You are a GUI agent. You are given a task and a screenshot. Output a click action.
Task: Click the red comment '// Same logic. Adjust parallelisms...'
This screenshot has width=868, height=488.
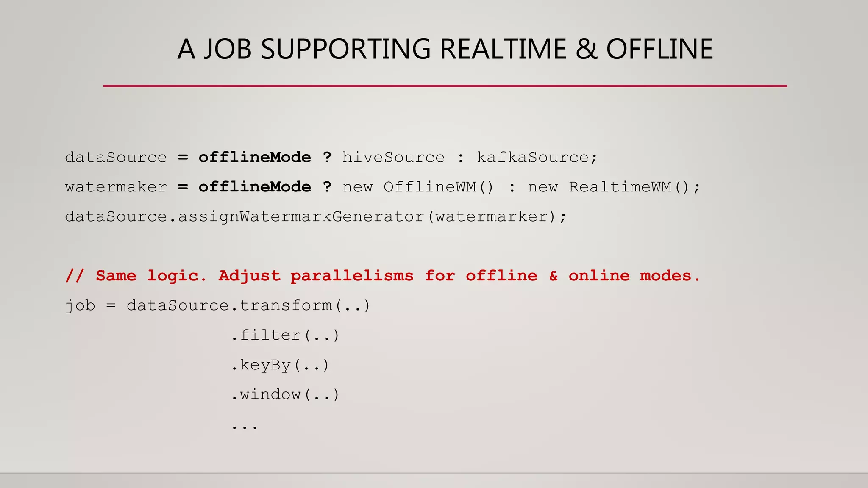point(383,276)
